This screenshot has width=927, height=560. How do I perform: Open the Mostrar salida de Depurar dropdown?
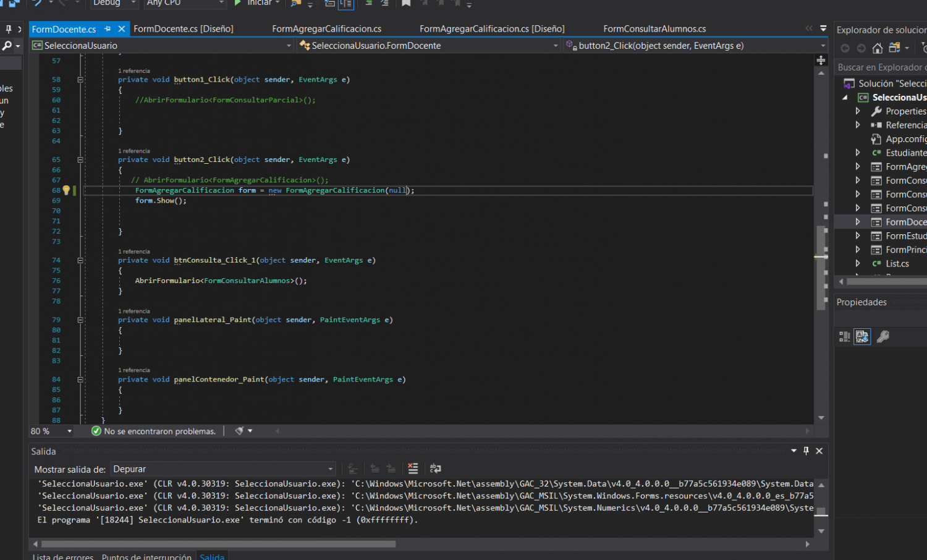pyautogui.click(x=223, y=469)
